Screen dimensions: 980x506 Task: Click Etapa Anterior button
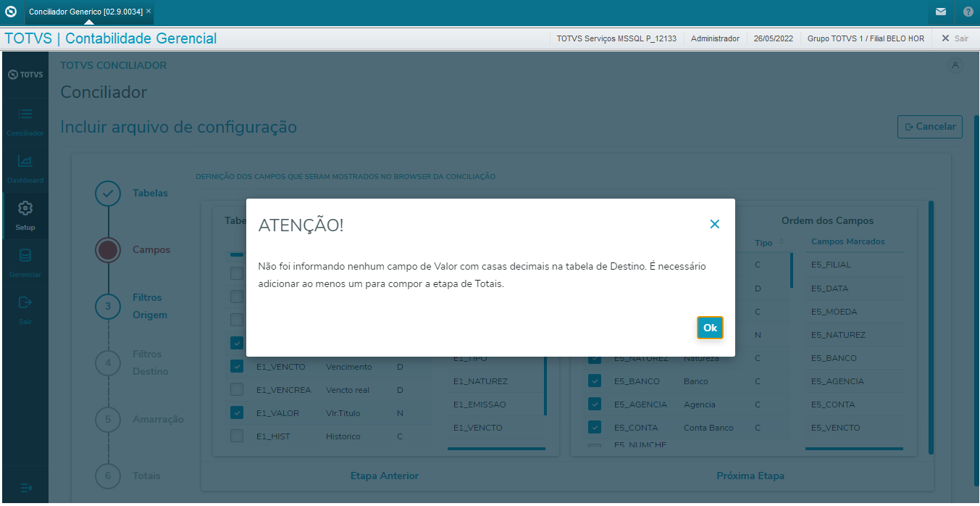click(x=385, y=476)
